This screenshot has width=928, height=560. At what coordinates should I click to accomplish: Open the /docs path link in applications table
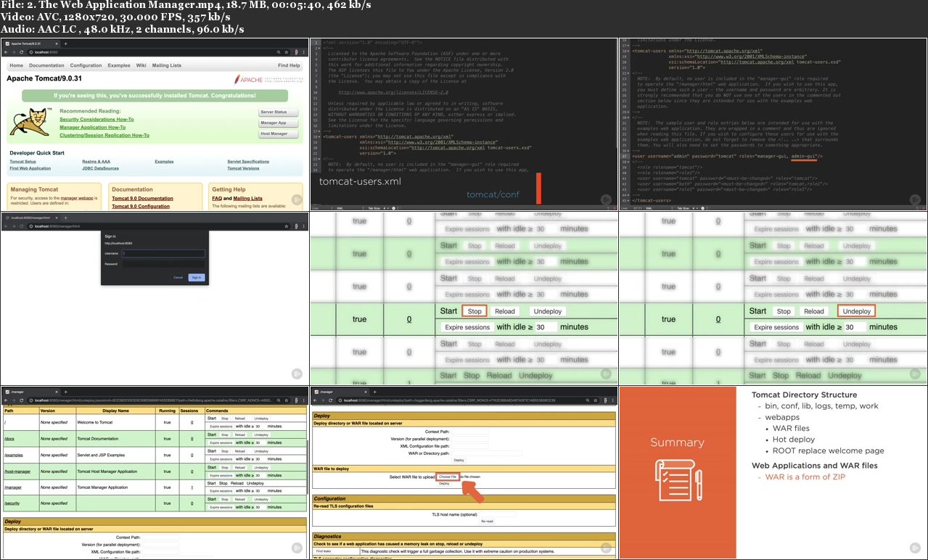[x=9, y=439]
